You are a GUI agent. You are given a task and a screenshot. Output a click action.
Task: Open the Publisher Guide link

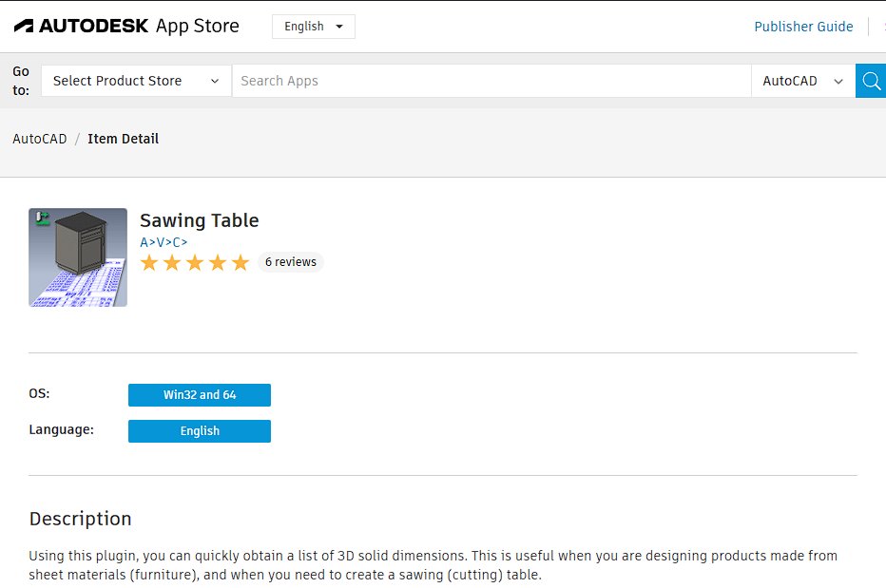pos(803,27)
